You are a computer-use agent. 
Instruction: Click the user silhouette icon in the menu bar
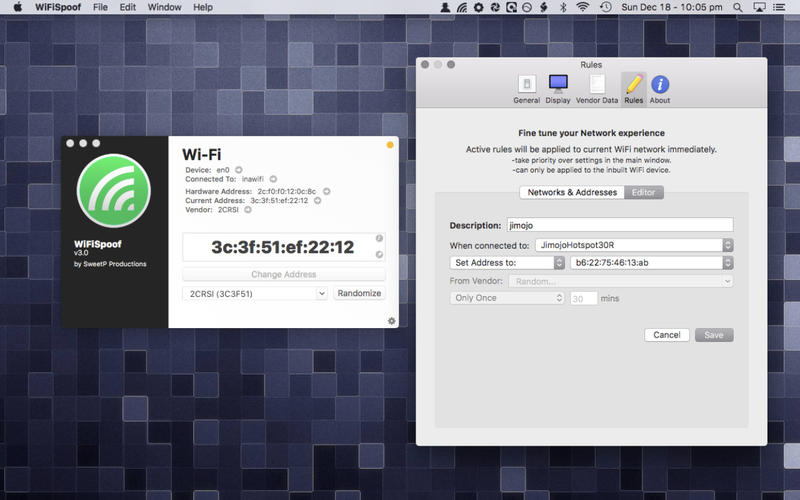pos(445,7)
